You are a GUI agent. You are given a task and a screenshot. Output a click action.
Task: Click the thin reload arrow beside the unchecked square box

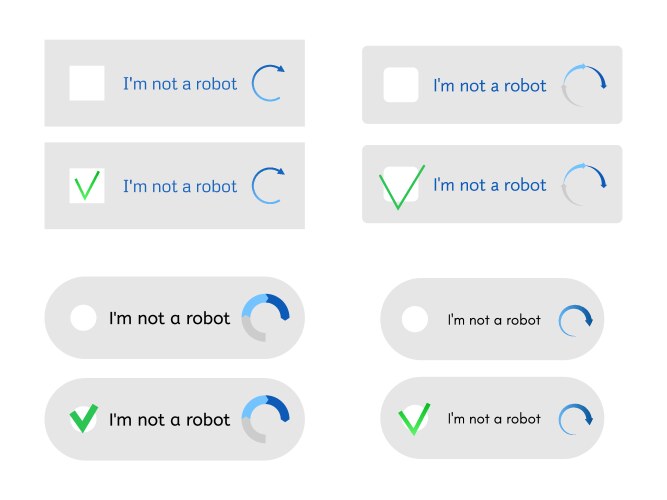pyautogui.click(x=268, y=83)
